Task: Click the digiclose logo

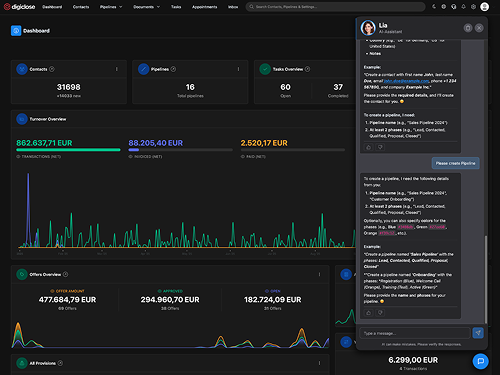Action: tap(19, 7)
